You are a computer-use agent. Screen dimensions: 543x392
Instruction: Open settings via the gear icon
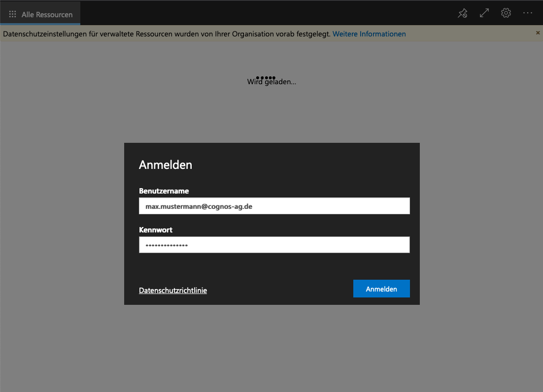click(x=506, y=13)
